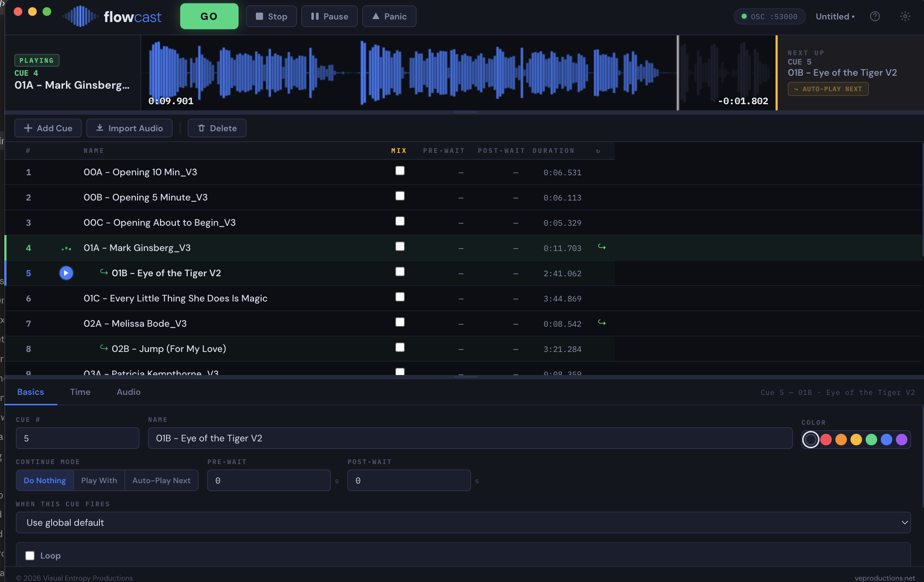924x582 pixels.
Task: Click the flowcast waveform logo icon
Action: coord(80,16)
